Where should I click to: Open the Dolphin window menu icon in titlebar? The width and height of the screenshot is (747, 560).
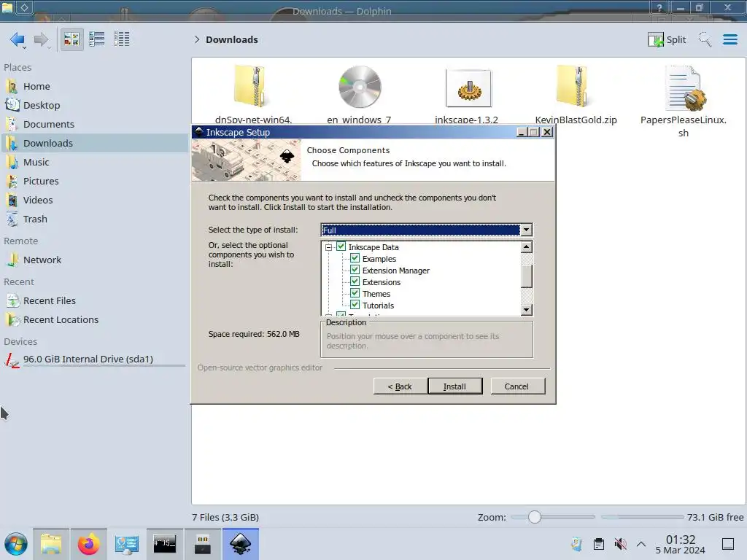7,7
